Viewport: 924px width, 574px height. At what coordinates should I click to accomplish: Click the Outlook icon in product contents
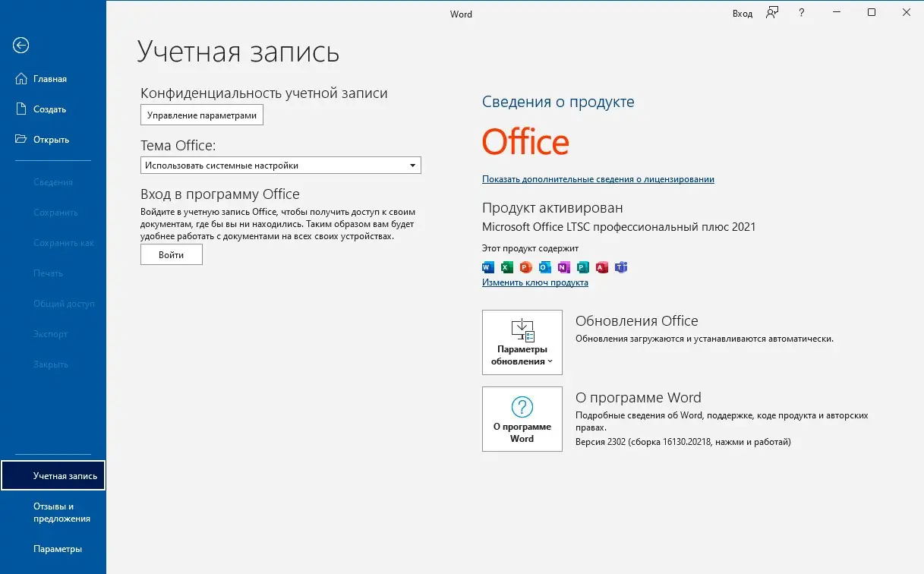point(544,267)
